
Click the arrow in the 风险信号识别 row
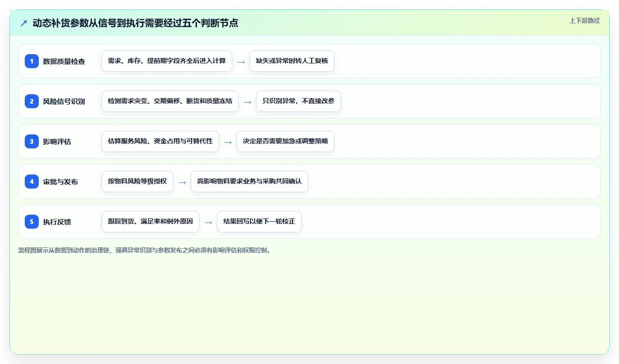coord(248,102)
